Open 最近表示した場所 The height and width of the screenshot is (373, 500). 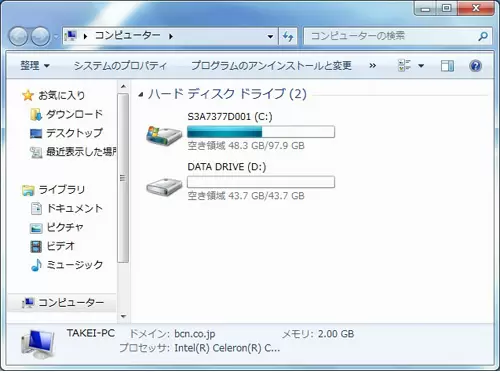pos(81,152)
